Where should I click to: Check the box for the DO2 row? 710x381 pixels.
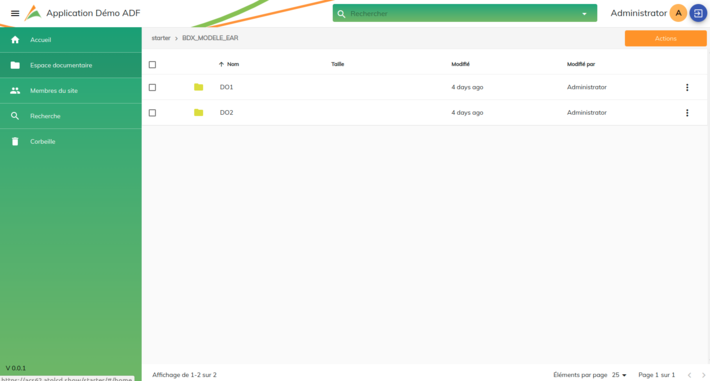(152, 113)
